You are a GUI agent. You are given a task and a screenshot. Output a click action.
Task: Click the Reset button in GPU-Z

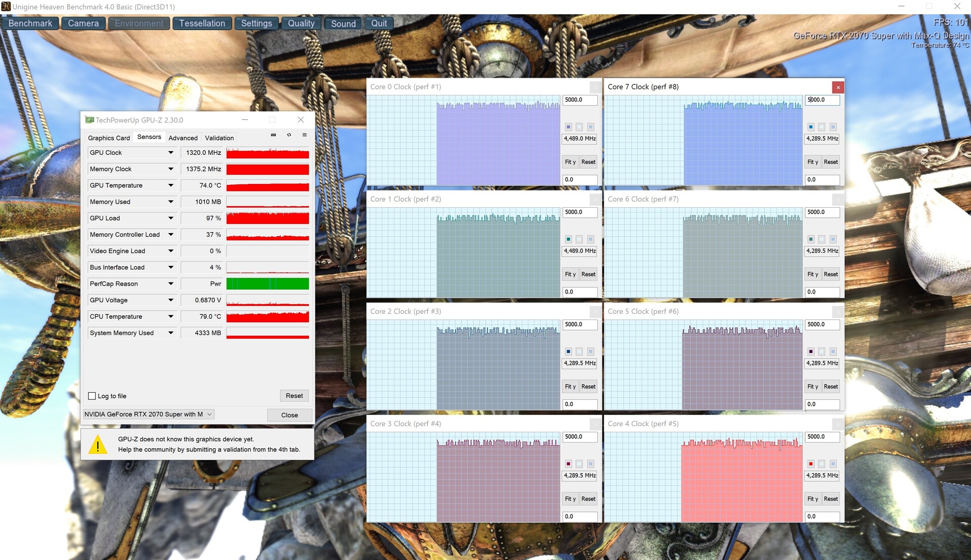click(x=294, y=396)
